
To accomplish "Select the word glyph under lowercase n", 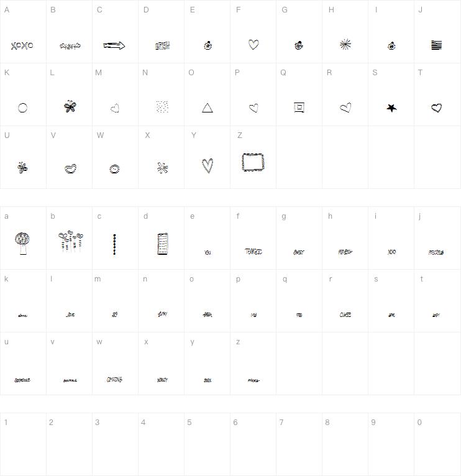I will point(162,314).
